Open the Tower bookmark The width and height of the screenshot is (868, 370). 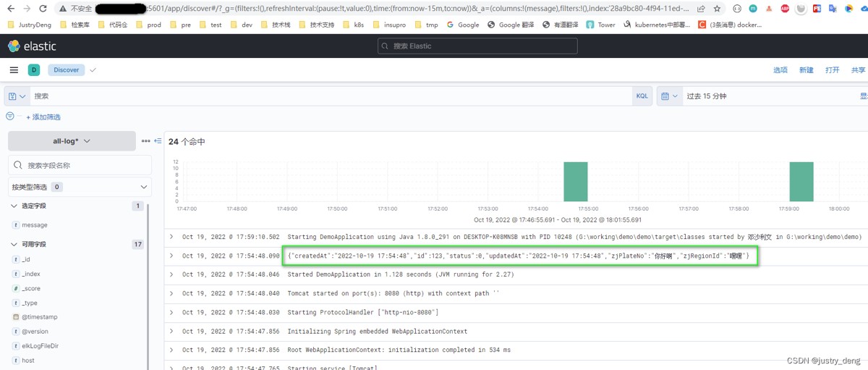(x=600, y=25)
